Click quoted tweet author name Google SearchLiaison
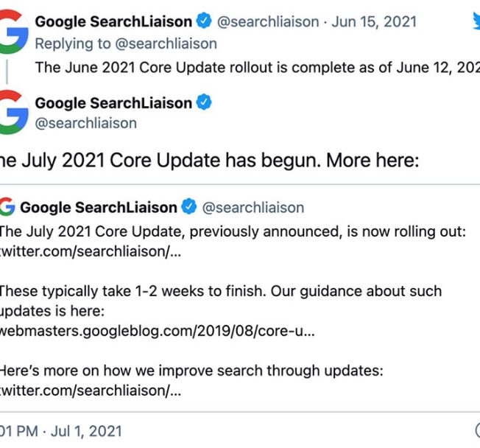This screenshot has width=480, height=448. (x=99, y=208)
